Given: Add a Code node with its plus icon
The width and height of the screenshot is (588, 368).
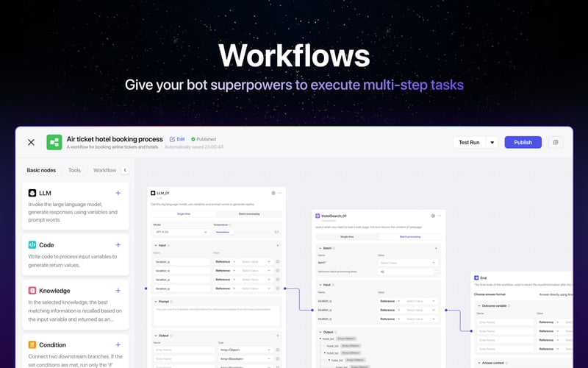Looking at the screenshot, I should 118,245.
